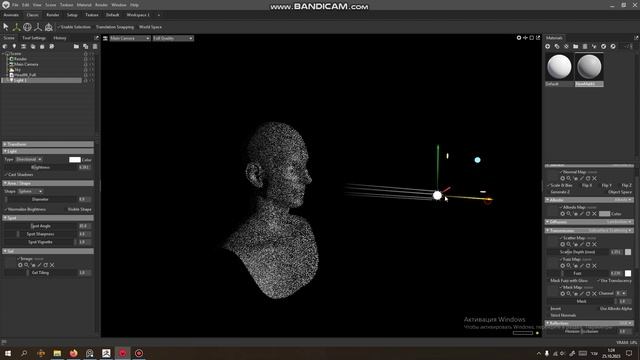Click the light Color white swatch

(x=75, y=160)
